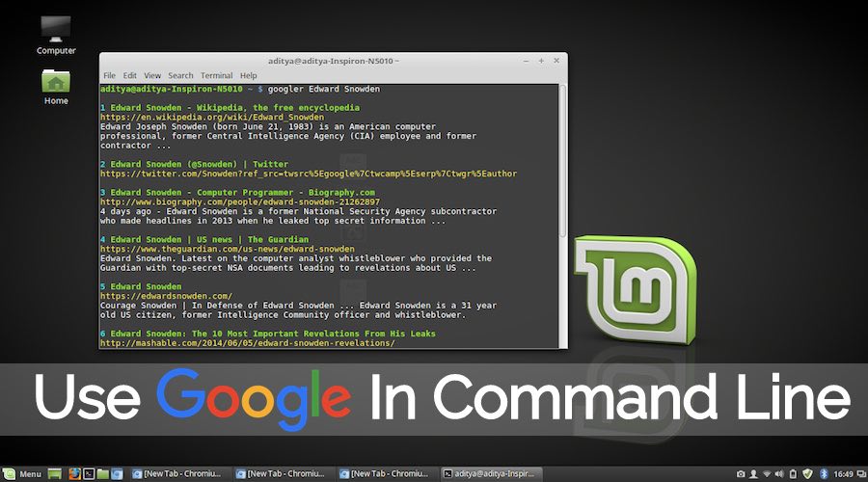Click the terminal title bar "aditya@aditya-Inspiron-N5010"

point(332,61)
